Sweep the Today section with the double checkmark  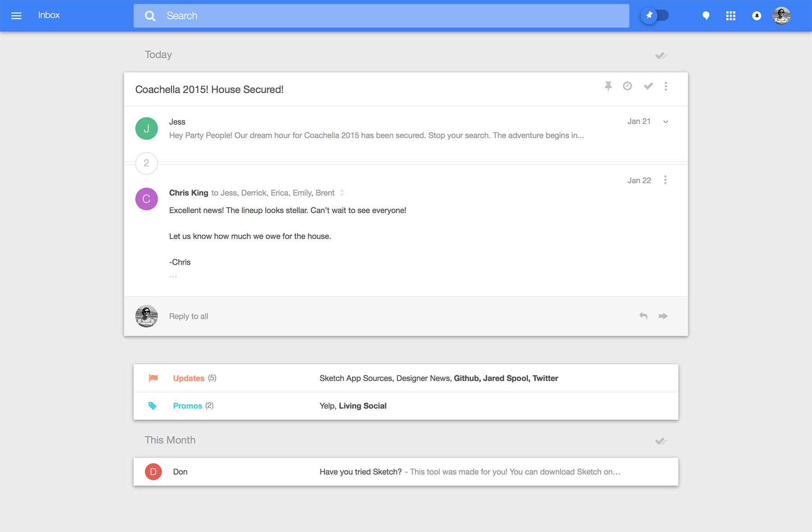point(661,55)
